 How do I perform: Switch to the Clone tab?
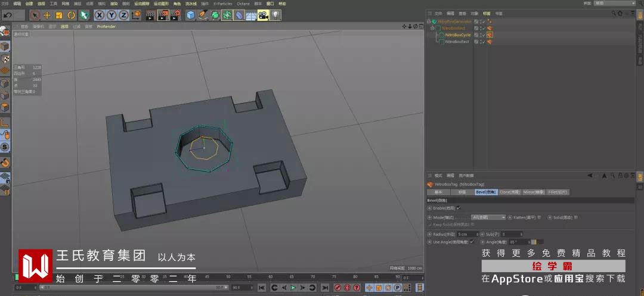tap(510, 192)
